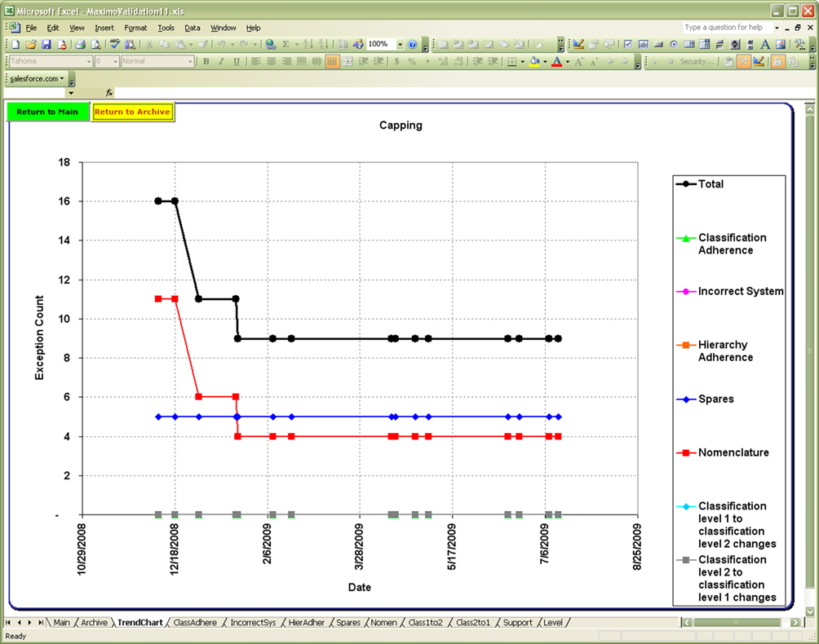Click the Currency Style dollar icon
This screenshot has width=819, height=644.
point(396,62)
